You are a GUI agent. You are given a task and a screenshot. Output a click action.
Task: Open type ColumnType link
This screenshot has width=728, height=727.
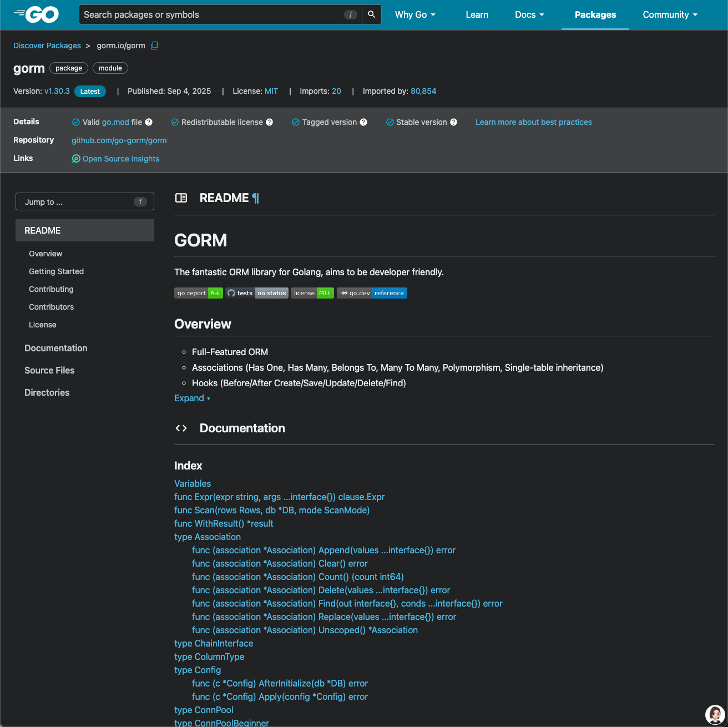[209, 657]
